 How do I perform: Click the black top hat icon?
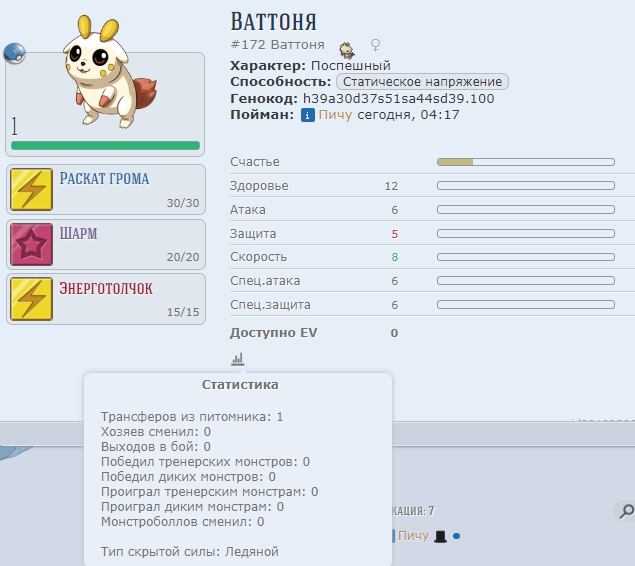(x=440, y=536)
